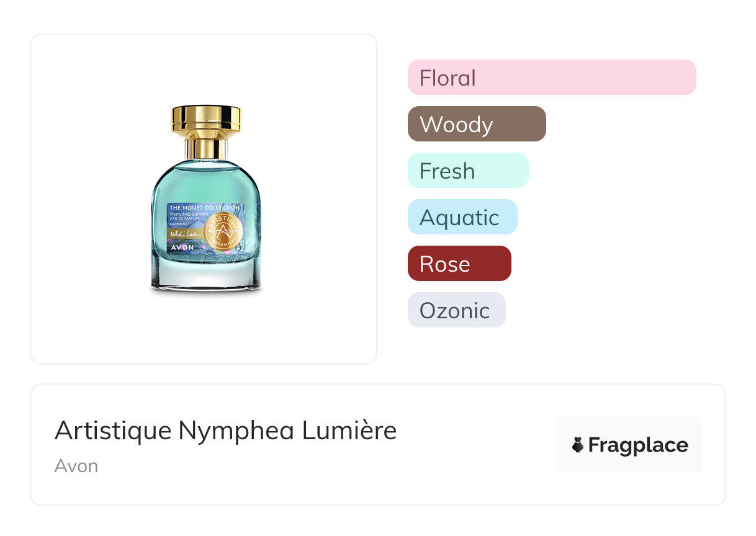Choose the mint Fresh accord tag
Screen dimensions: 756x536
click(x=467, y=171)
